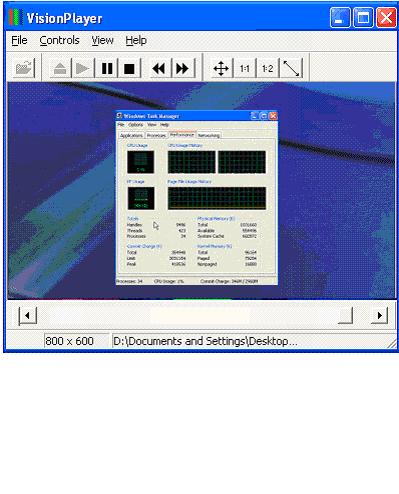The image size is (399, 494).
Task: Pause the video playback
Action: coord(107,68)
